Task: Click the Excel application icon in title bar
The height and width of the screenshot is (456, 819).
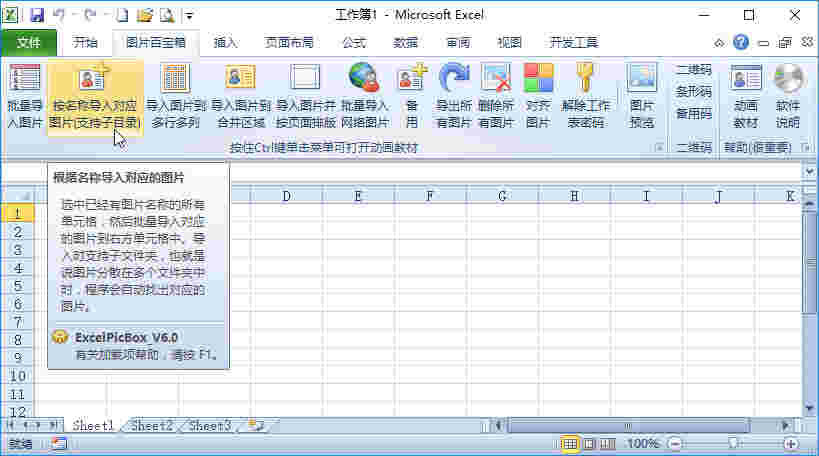Action: point(10,15)
